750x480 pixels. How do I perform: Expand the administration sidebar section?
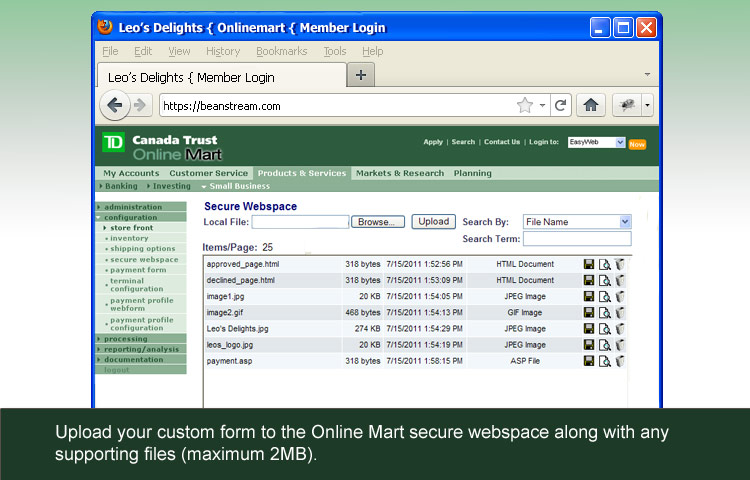tap(133, 207)
